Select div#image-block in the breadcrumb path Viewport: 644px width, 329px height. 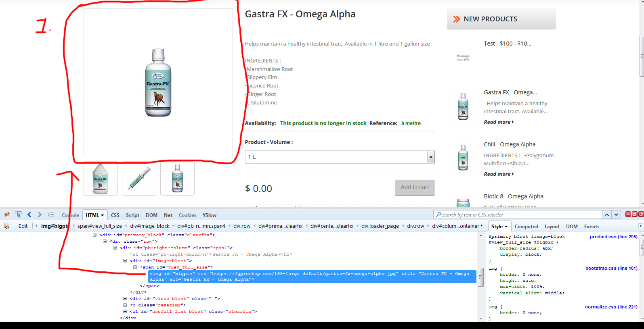click(150, 226)
